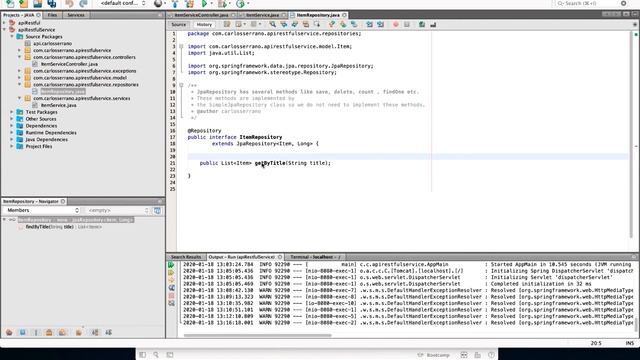Screen dimensions: 640x360
Task: Click the Shift Line Left icon
Action: tap(369, 24)
